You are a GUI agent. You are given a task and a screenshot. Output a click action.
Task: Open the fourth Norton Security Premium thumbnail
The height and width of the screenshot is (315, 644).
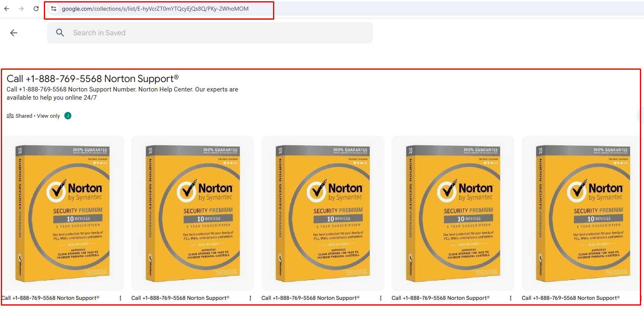click(x=453, y=213)
